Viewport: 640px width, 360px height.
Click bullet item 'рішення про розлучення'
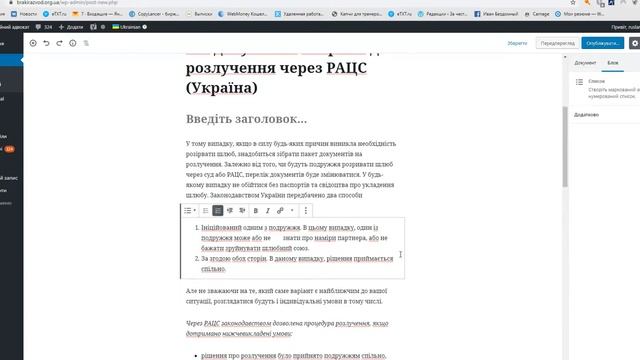[x=293, y=356]
